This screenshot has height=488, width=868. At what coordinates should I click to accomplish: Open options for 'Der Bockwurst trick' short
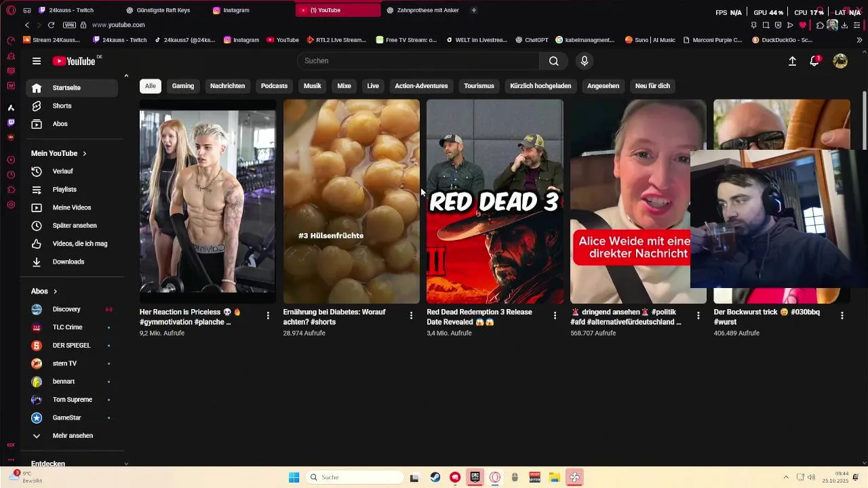pyautogui.click(x=842, y=316)
